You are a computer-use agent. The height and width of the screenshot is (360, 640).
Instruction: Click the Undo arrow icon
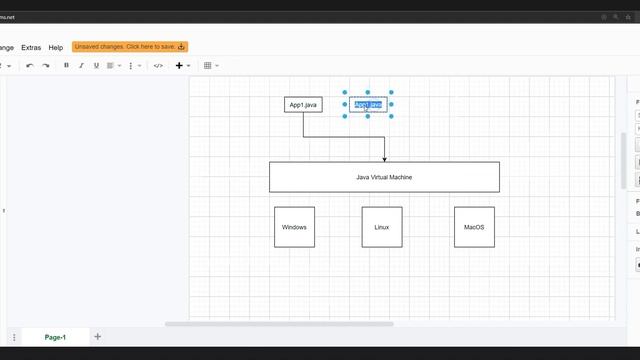pos(29,66)
